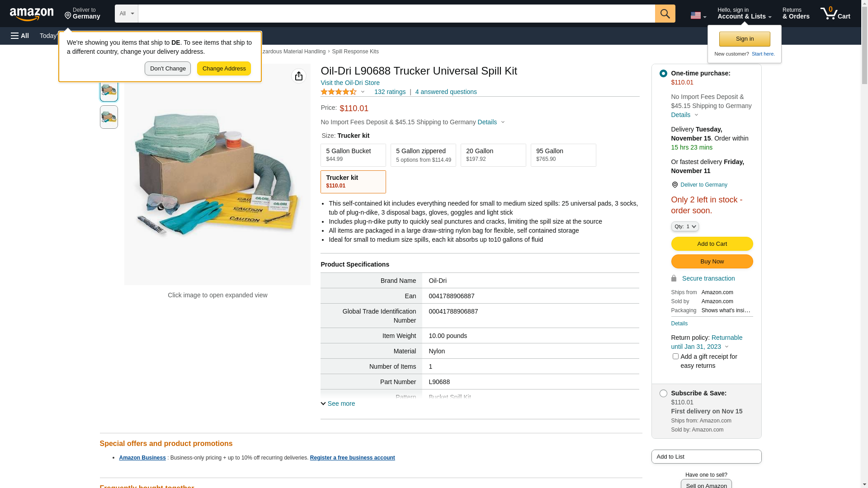Select Subscribe & Save radio button

(x=663, y=393)
